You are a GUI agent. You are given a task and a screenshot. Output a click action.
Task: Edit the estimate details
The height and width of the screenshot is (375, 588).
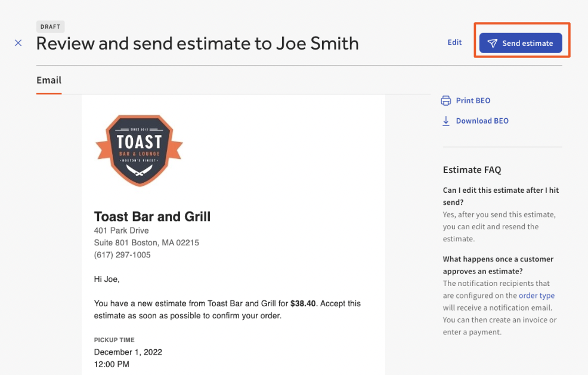click(454, 42)
